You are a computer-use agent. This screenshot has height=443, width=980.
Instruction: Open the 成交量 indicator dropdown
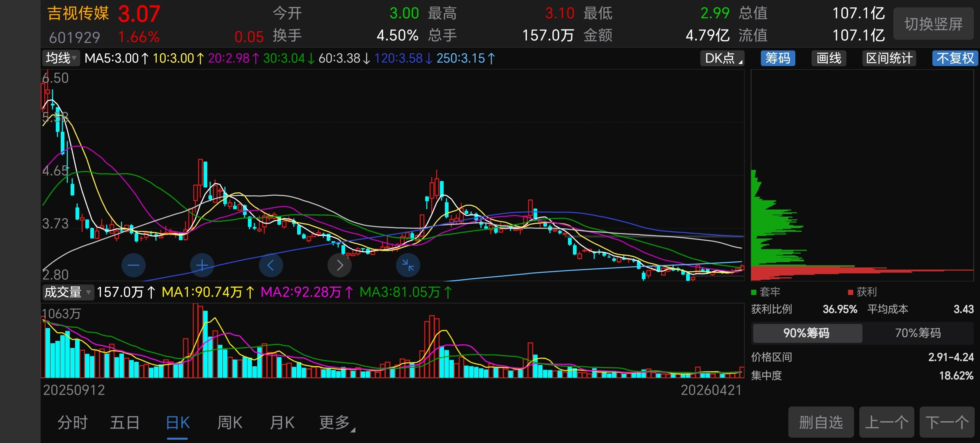68,292
